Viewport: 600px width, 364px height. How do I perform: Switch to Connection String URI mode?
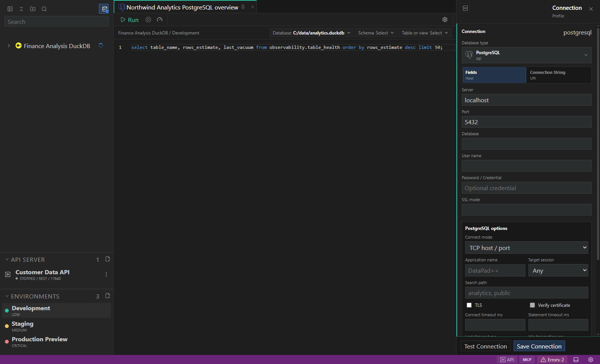[x=559, y=75]
